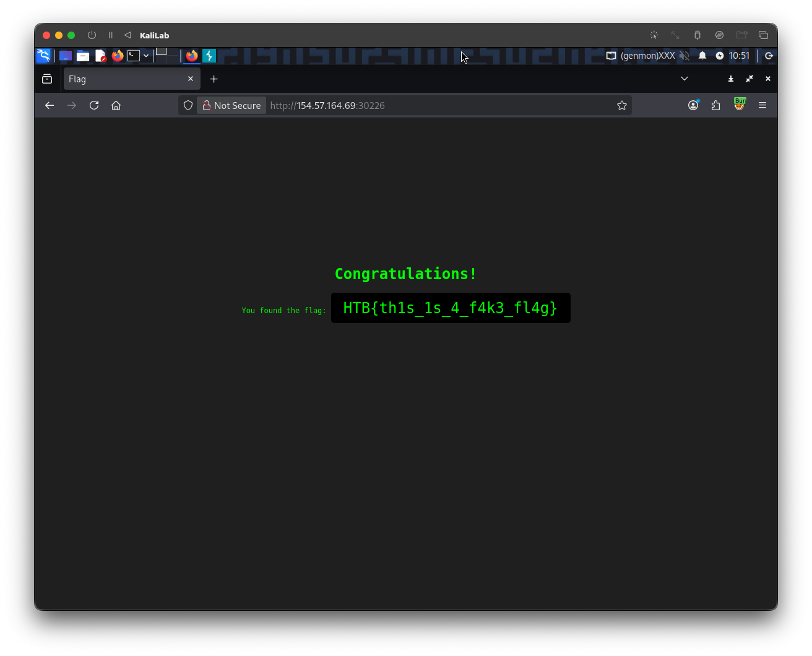812x656 pixels.
Task: Open the Extensions puzzle-piece menu
Action: [716, 105]
